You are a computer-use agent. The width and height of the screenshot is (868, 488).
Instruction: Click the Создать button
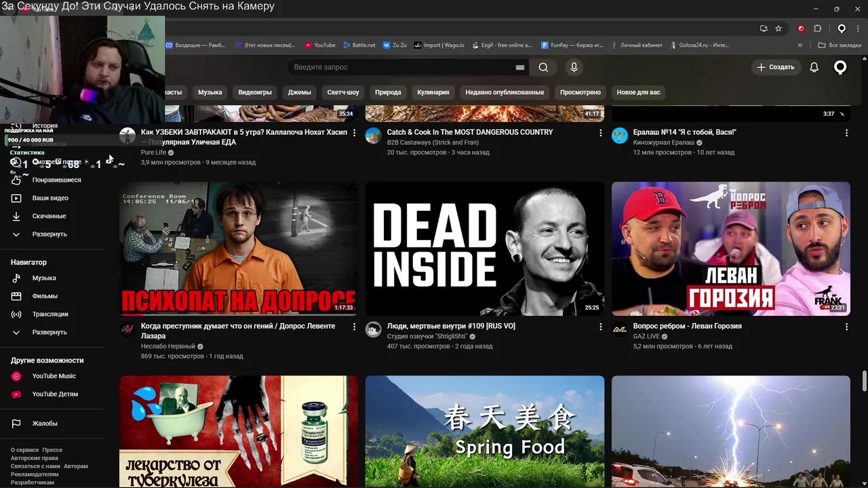(776, 67)
